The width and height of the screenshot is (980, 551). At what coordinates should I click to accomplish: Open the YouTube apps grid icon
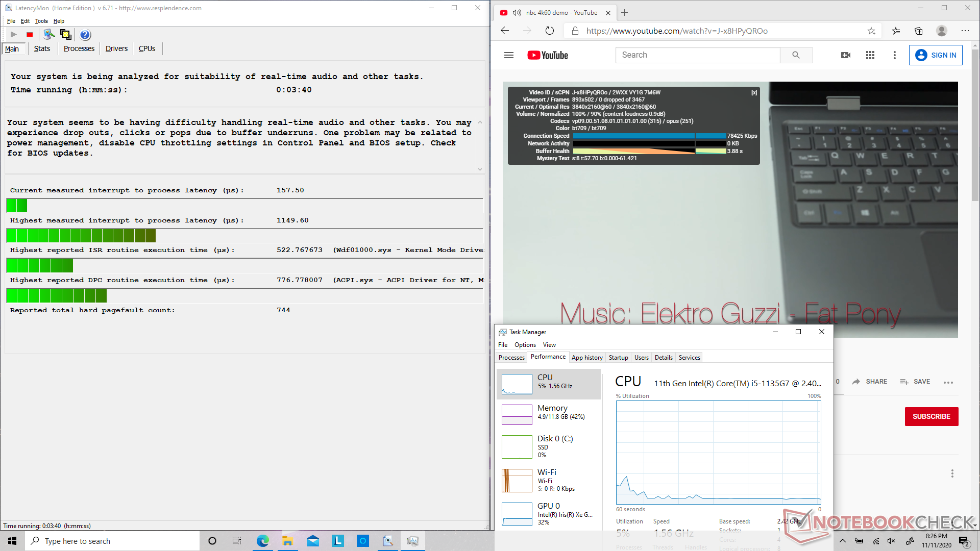point(870,55)
